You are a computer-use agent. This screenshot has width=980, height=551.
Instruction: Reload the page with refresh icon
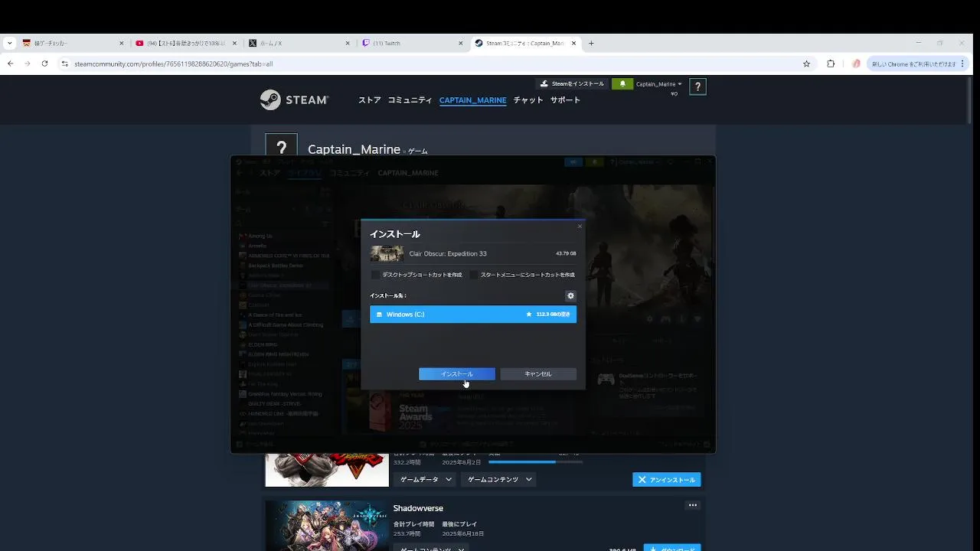coord(44,64)
